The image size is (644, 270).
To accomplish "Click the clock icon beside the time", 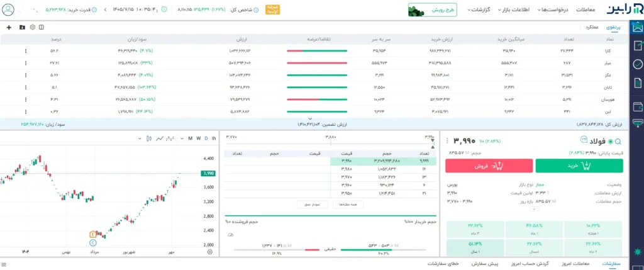I will coord(164,9).
